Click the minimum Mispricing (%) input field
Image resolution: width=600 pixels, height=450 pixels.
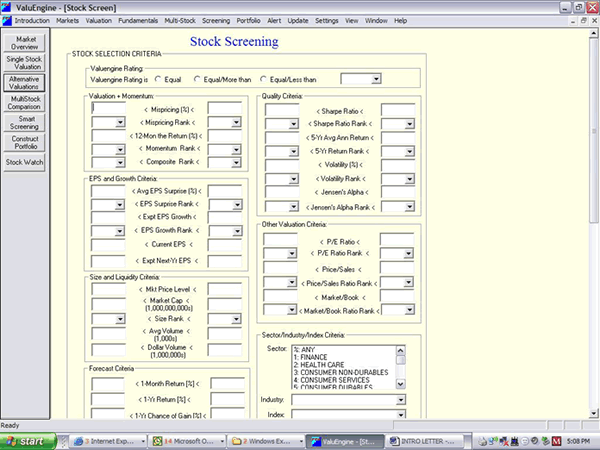(x=109, y=108)
